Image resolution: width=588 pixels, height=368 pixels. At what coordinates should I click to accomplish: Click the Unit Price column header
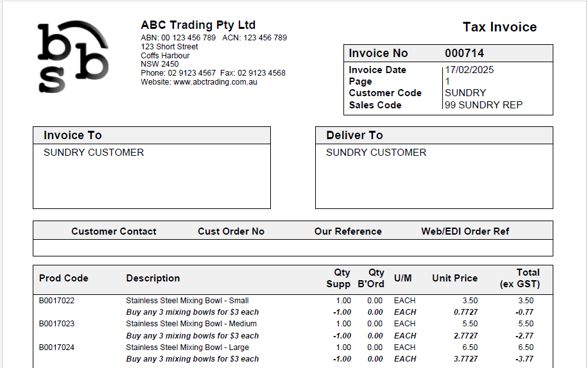click(x=454, y=278)
